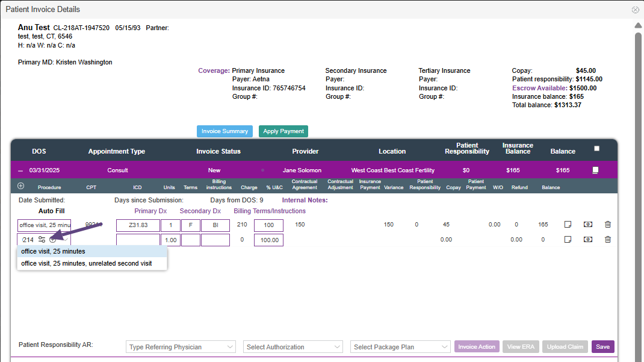
Task: Open note icon for second procedure row
Action: point(567,240)
